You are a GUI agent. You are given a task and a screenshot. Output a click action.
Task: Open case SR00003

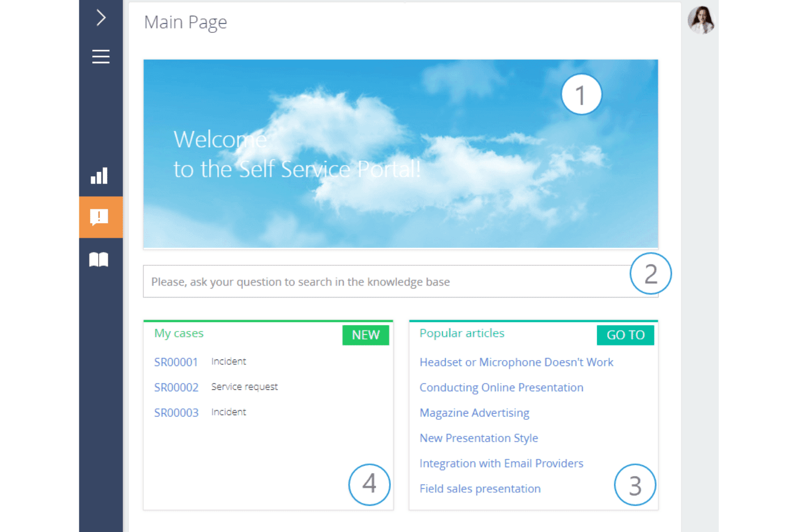(x=176, y=413)
